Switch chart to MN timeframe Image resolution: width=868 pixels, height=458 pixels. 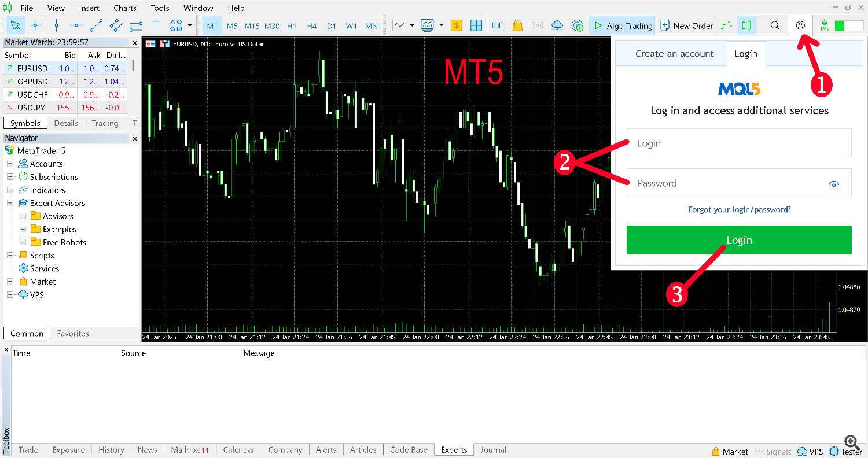(x=372, y=26)
